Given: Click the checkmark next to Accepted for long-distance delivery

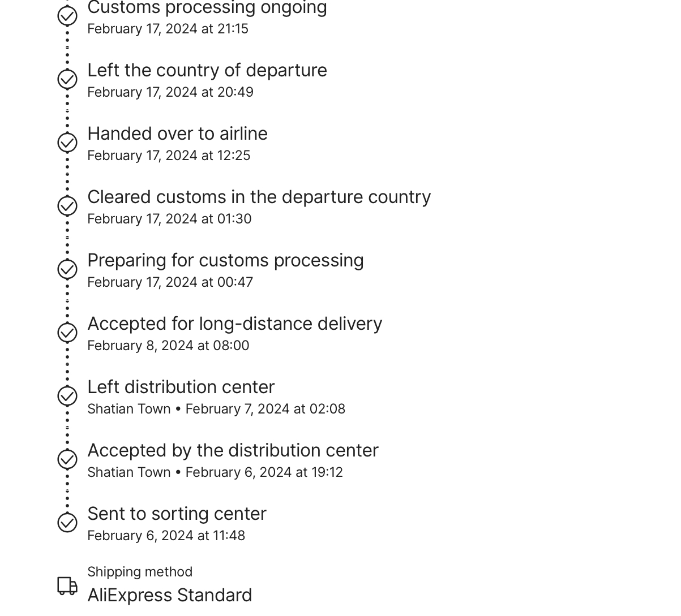Looking at the screenshot, I should tap(67, 333).
